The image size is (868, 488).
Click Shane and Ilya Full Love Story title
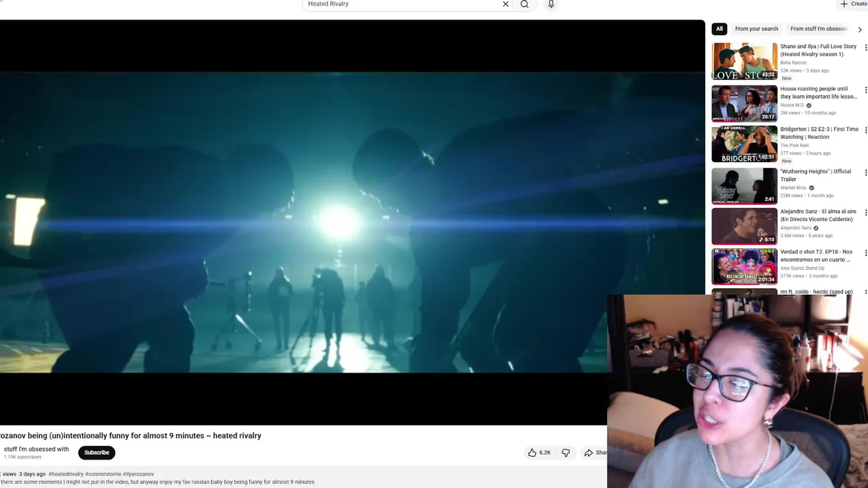[x=818, y=50]
